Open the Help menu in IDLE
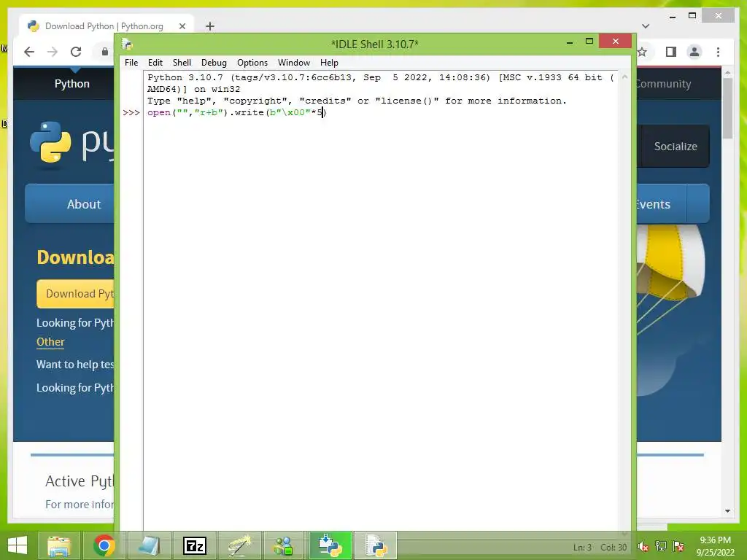 [x=329, y=63]
